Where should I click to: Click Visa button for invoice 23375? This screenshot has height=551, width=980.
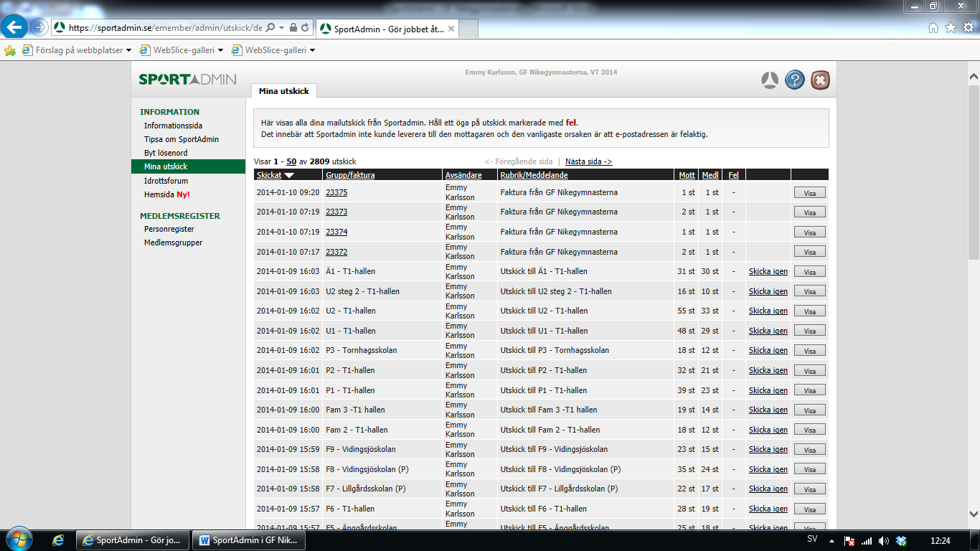click(809, 192)
